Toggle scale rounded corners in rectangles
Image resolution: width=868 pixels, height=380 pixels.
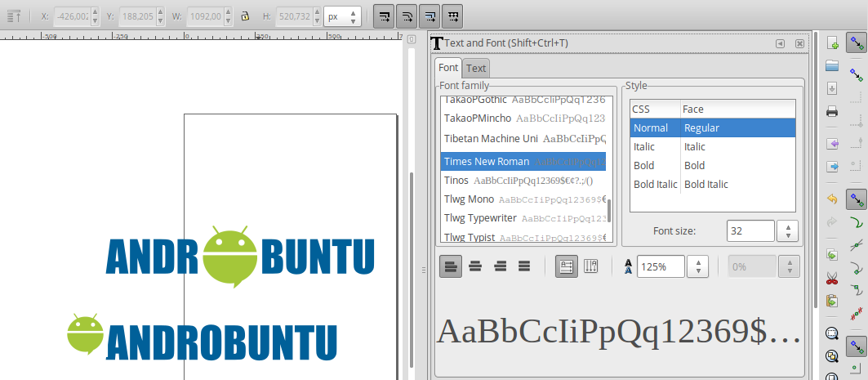click(407, 16)
